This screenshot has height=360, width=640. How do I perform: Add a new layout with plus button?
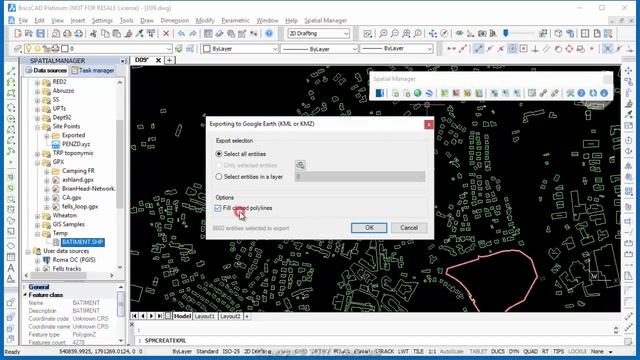tap(247, 316)
